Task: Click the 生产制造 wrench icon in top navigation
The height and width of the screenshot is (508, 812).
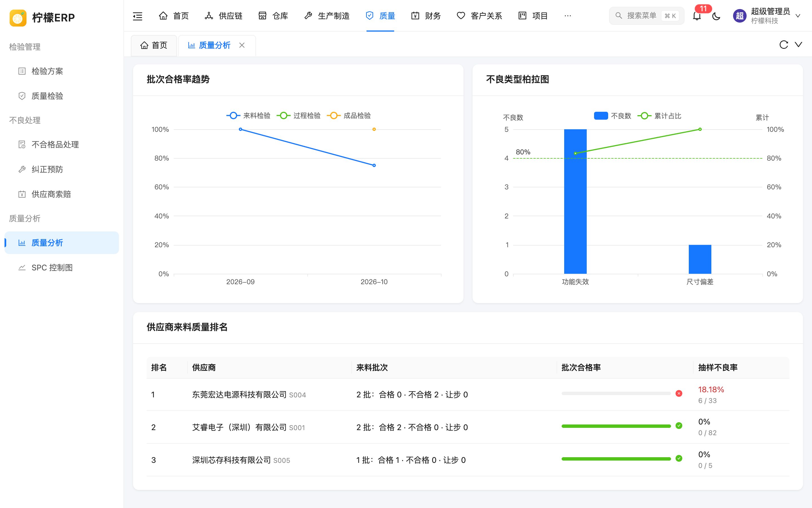Action: 308,16
